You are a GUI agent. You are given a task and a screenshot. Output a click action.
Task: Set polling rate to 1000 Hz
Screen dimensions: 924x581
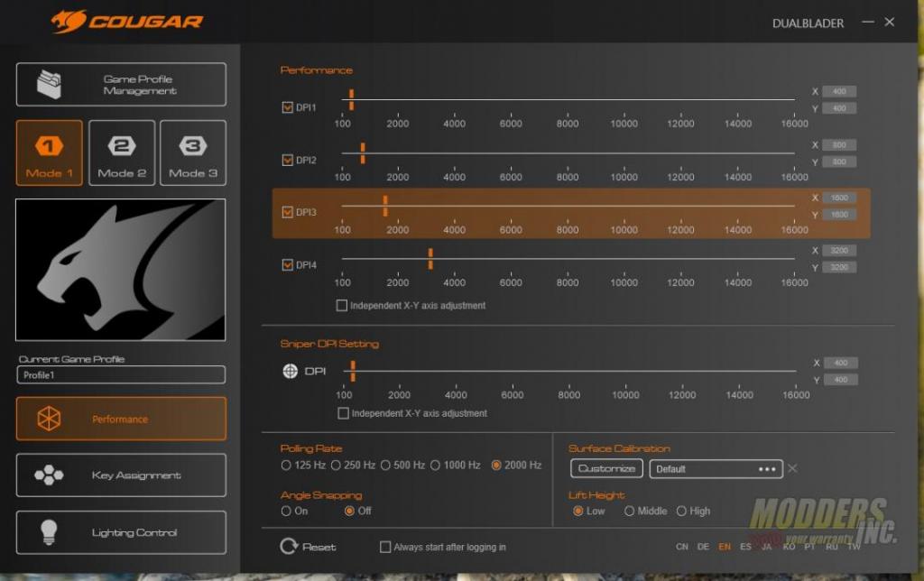(x=436, y=465)
